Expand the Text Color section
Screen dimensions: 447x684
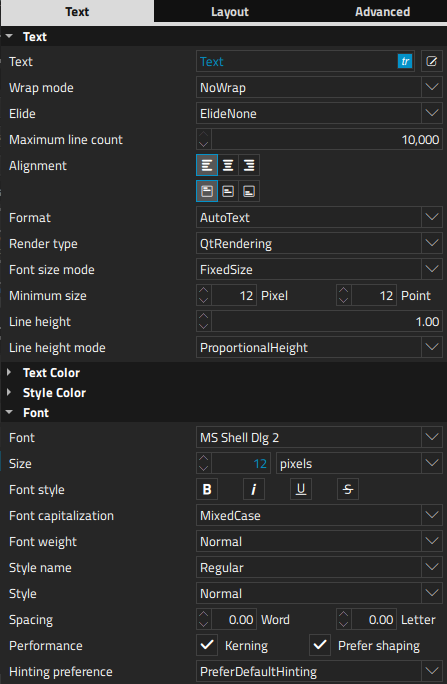(x=9, y=373)
